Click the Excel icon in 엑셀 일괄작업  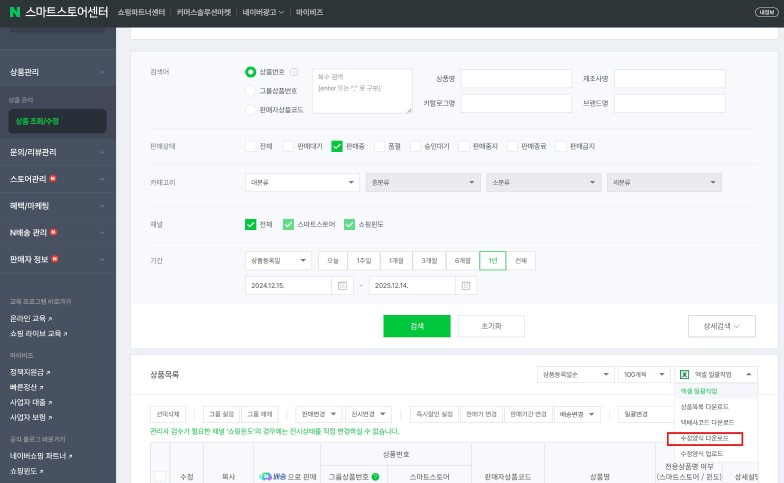point(685,374)
